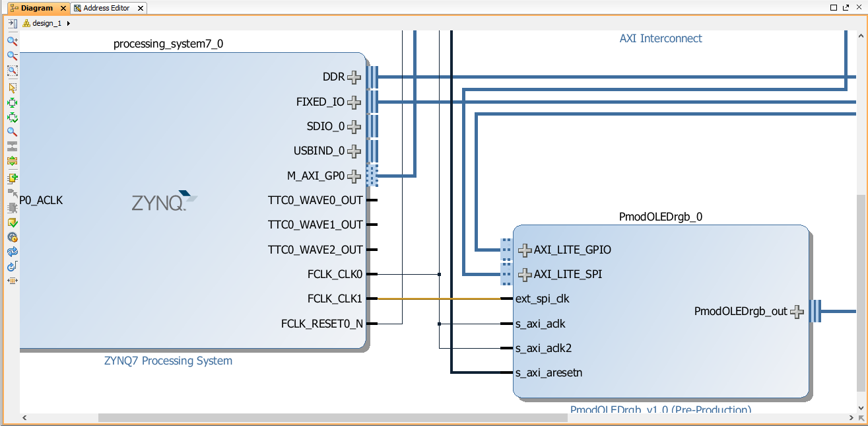
Task: Click the refresh clock-arrow toolbar icon
Action: pyautogui.click(x=12, y=266)
